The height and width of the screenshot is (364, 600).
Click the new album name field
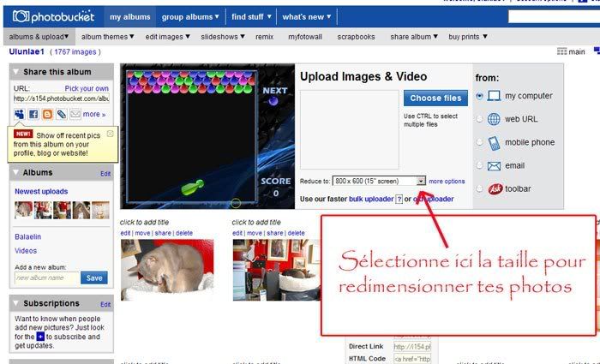tap(46, 278)
